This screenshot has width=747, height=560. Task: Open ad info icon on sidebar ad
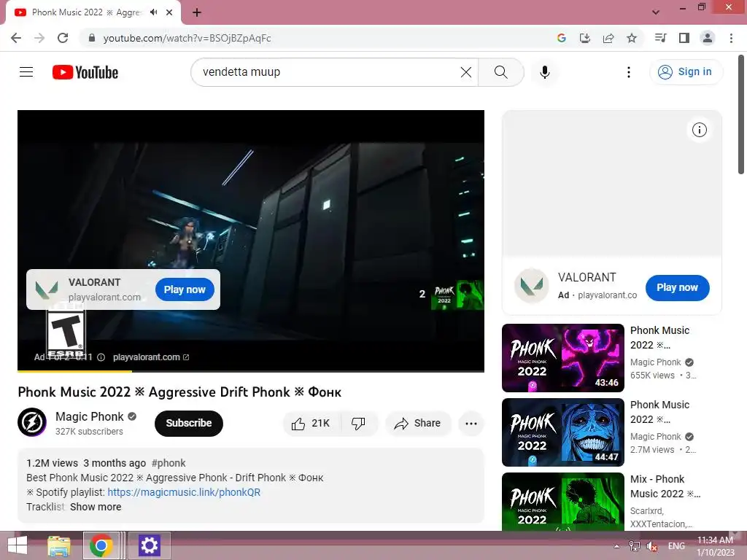[699, 130]
